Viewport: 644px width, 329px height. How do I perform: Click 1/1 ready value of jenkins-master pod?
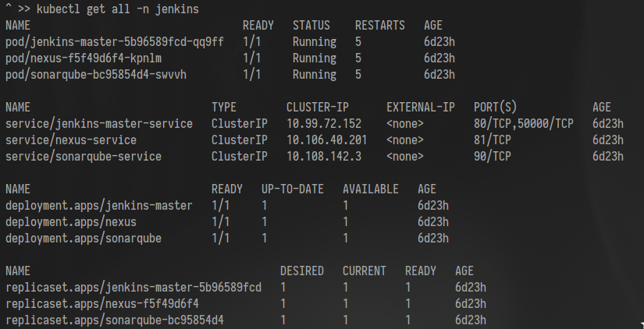[x=252, y=42]
